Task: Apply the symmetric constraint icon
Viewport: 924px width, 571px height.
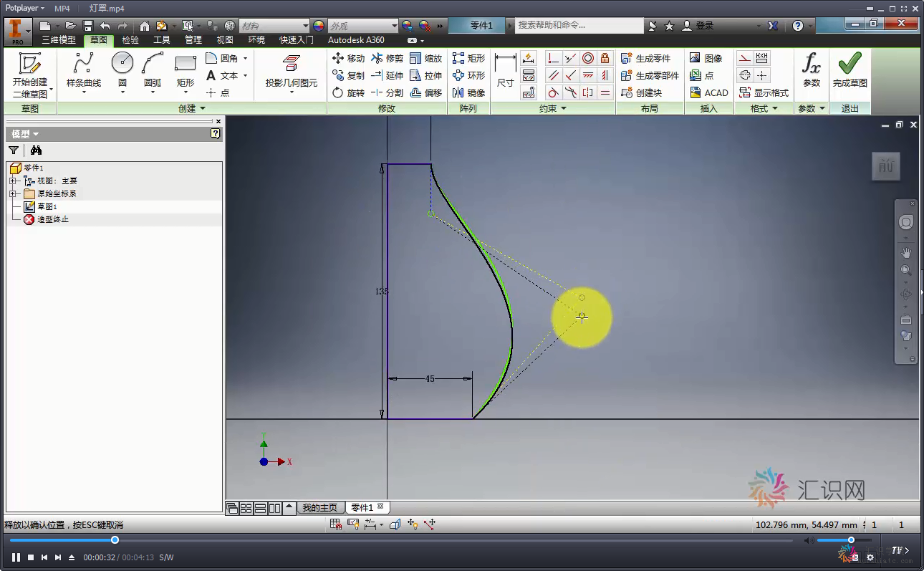Action: coord(588,92)
